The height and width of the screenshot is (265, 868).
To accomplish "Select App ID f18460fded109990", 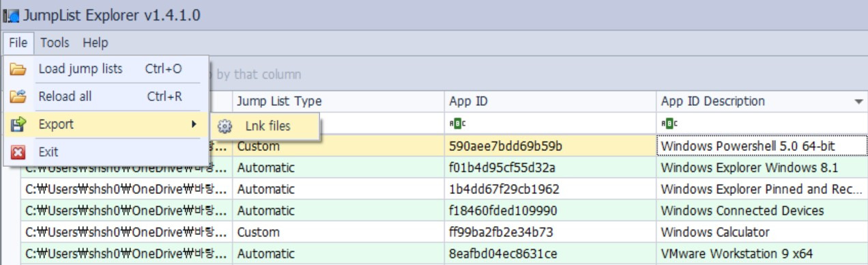I will (x=550, y=210).
